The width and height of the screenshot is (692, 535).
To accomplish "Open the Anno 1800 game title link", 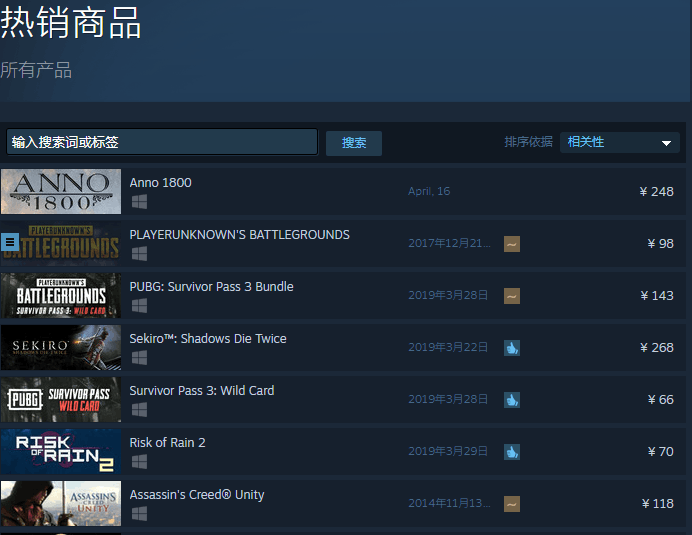I will (x=160, y=183).
